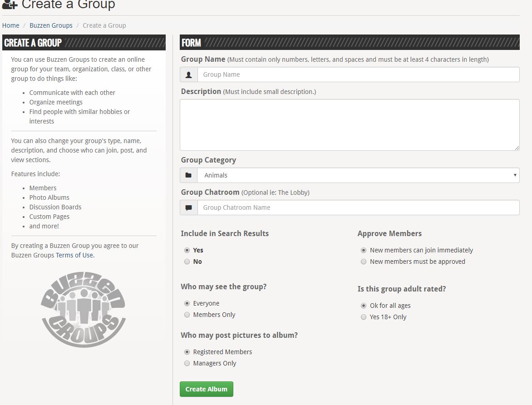Click the Buzzen Groups logo
Viewport: 532px width, 405px height.
click(84, 310)
